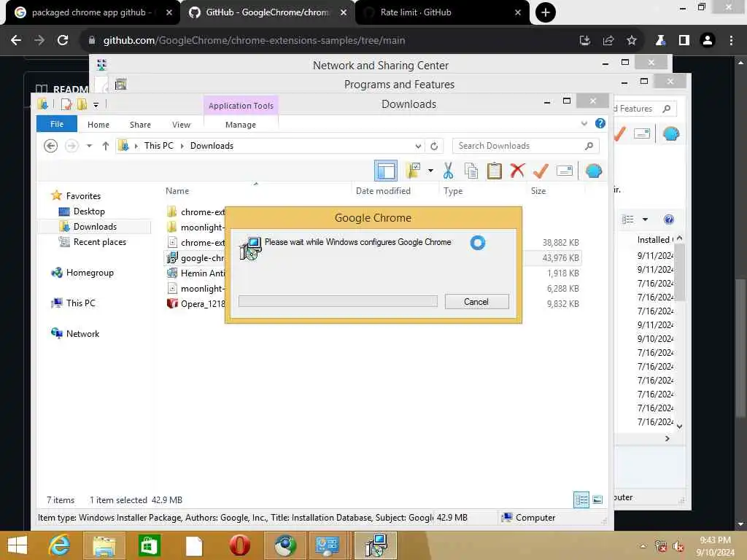Open the recent locations dropdown arrow
The height and width of the screenshot is (560, 747).
pos(89,146)
